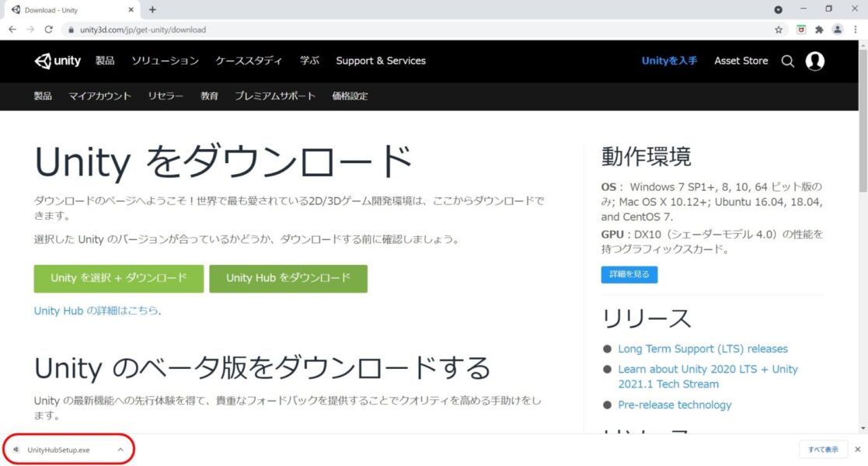Open the Chrome profile icon
This screenshot has height=466, width=868.
pos(838,30)
